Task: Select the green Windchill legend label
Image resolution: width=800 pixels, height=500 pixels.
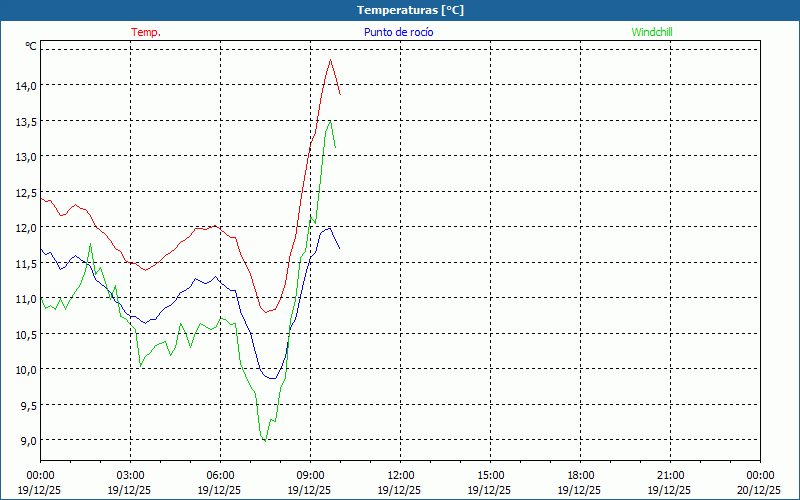Action: tap(651, 32)
